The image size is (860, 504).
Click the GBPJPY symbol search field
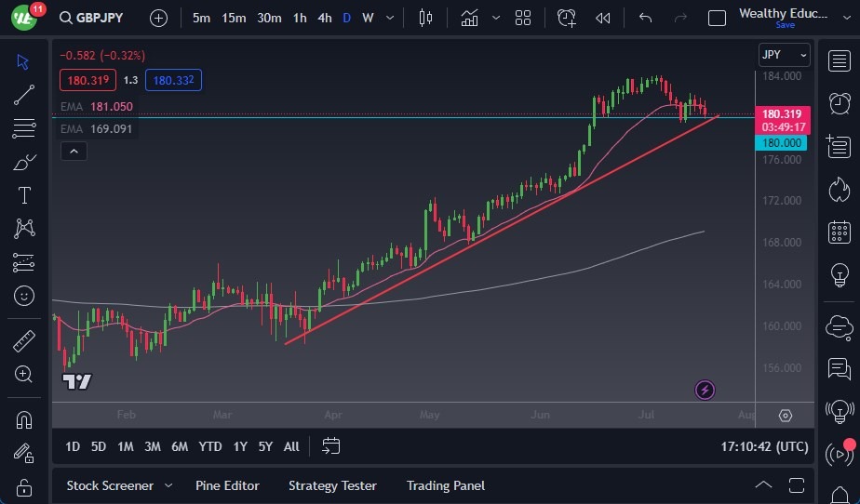(x=93, y=18)
